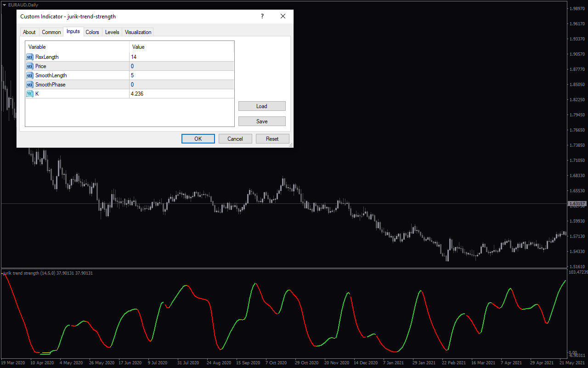Click the K double type icon
Screen dimensions: 588x368
pos(30,94)
